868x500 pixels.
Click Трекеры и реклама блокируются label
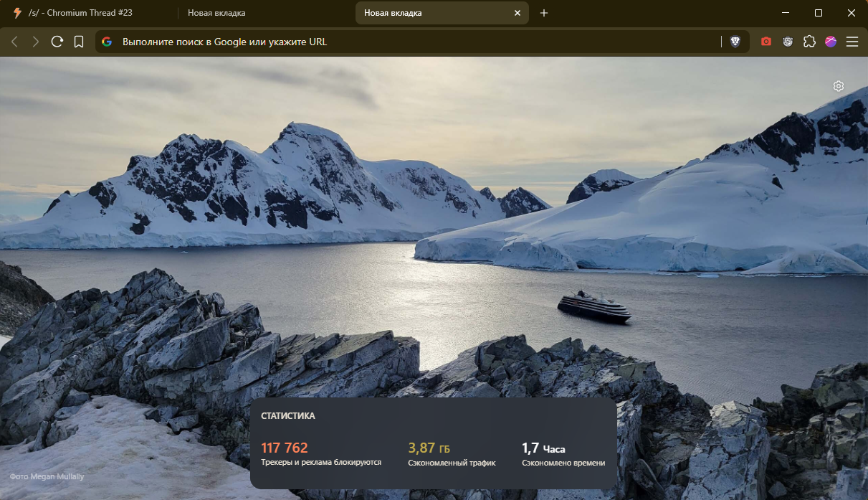coord(321,463)
